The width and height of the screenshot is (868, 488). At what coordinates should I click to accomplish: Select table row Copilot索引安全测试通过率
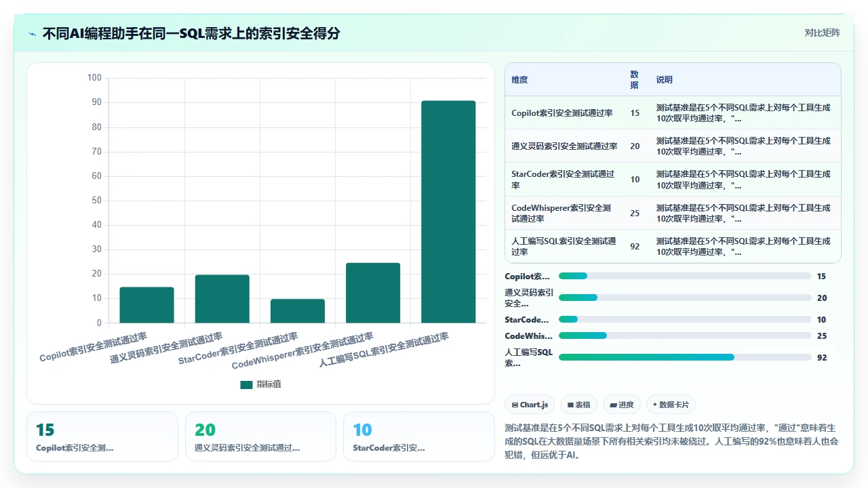coord(673,113)
